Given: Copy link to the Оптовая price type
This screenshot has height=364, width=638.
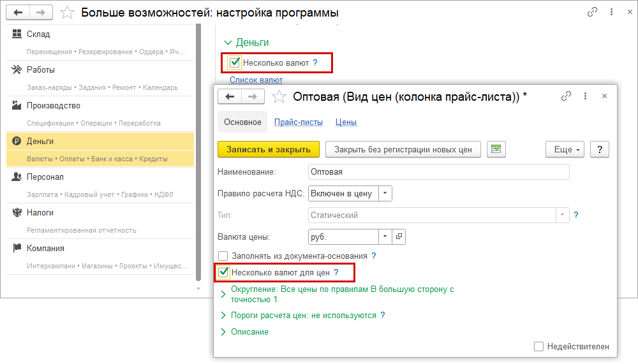Looking at the screenshot, I should pos(566,96).
